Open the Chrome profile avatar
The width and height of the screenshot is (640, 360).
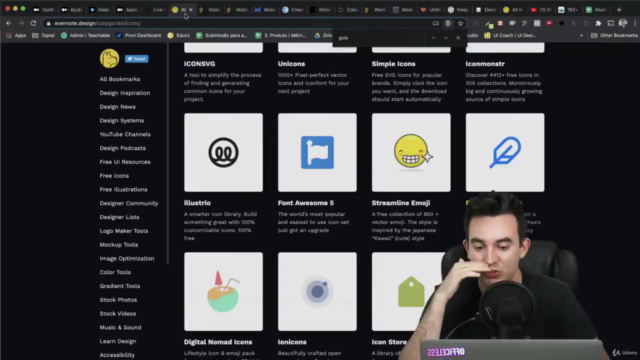(623, 23)
